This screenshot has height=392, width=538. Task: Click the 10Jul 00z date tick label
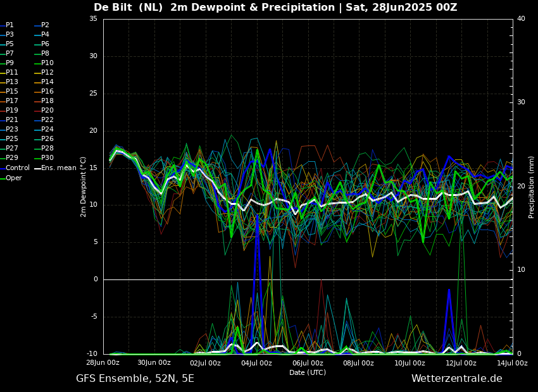click(410, 363)
